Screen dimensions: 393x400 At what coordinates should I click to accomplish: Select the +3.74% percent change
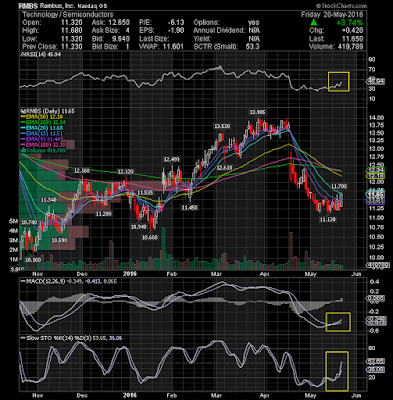coord(349,23)
